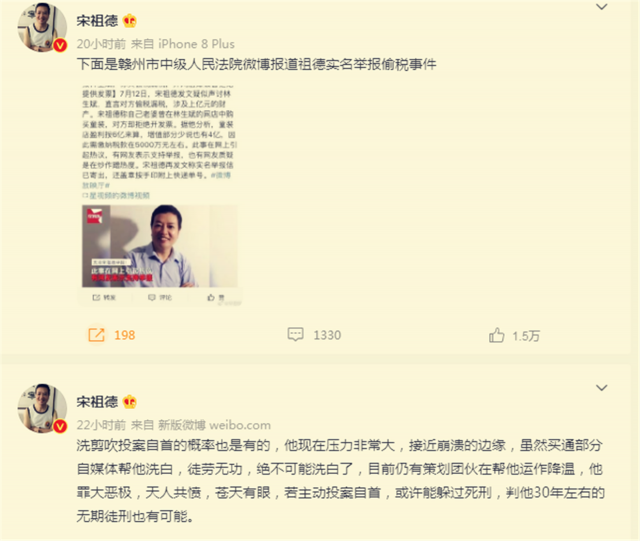Click the repost count 198
This screenshot has height=541, width=640.
click(124, 335)
